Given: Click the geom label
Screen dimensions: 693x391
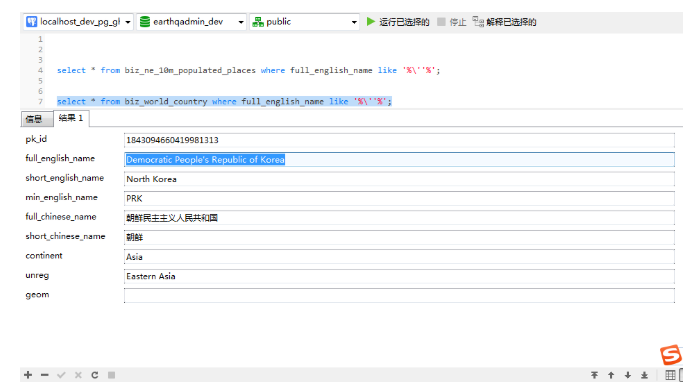Looking at the screenshot, I should [x=37, y=295].
